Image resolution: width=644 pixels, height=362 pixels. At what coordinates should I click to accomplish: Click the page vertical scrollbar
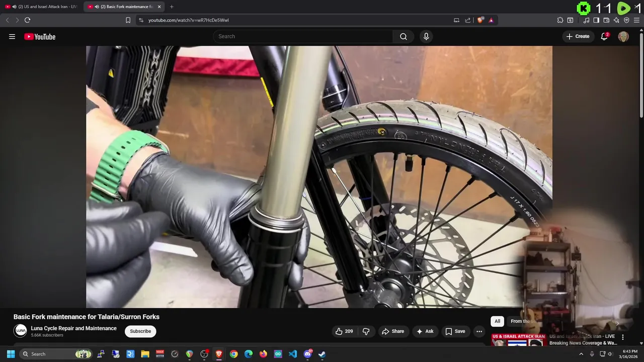(641, 75)
